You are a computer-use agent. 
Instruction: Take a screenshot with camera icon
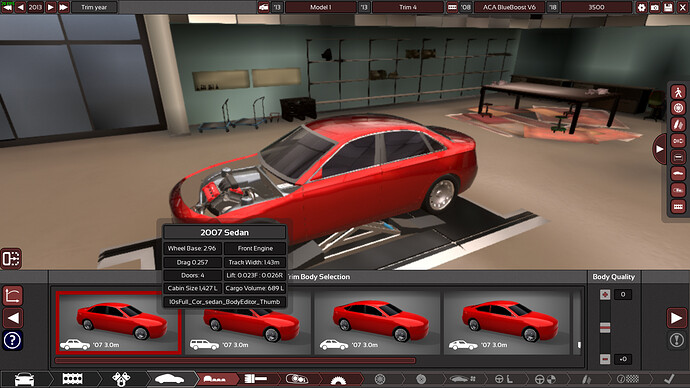pyautogui.click(x=655, y=7)
